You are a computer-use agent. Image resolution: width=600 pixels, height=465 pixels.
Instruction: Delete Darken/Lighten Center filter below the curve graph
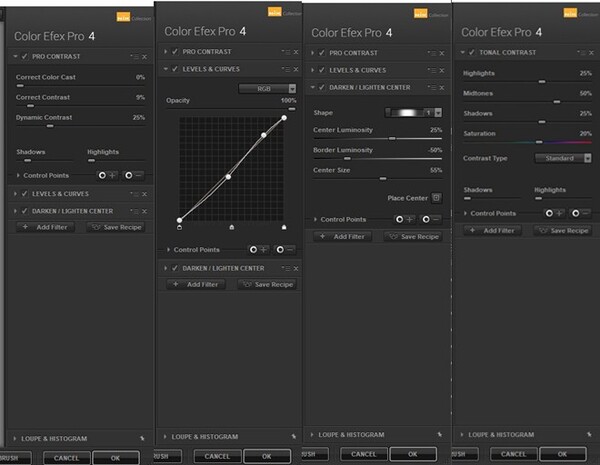click(x=296, y=269)
